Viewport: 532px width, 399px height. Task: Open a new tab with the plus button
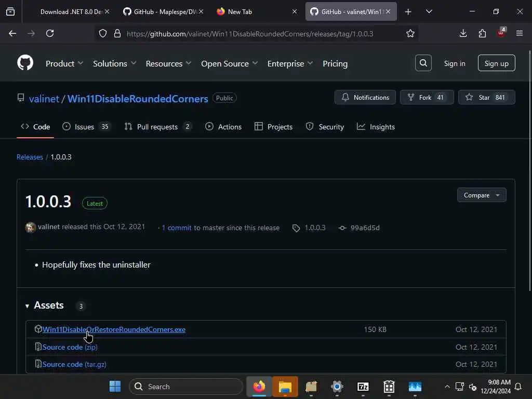tap(408, 12)
